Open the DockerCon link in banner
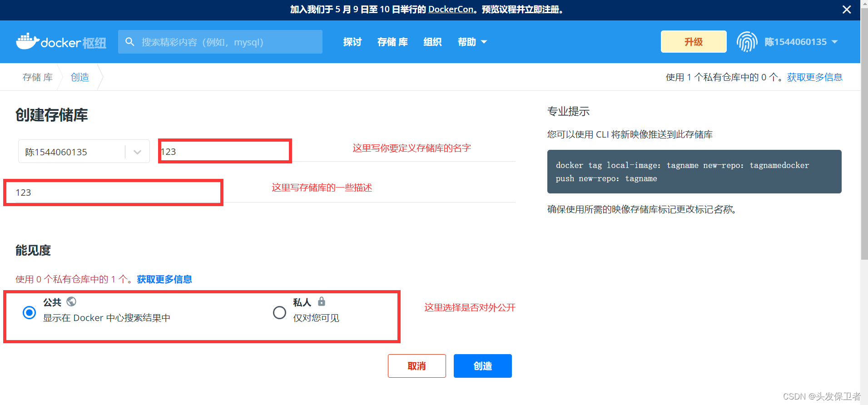 (451, 10)
